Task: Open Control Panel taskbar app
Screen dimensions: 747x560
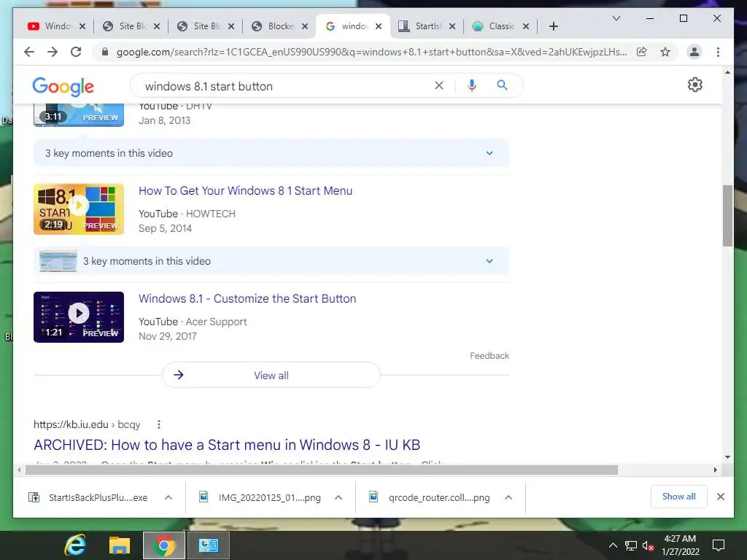Action: 209,545
